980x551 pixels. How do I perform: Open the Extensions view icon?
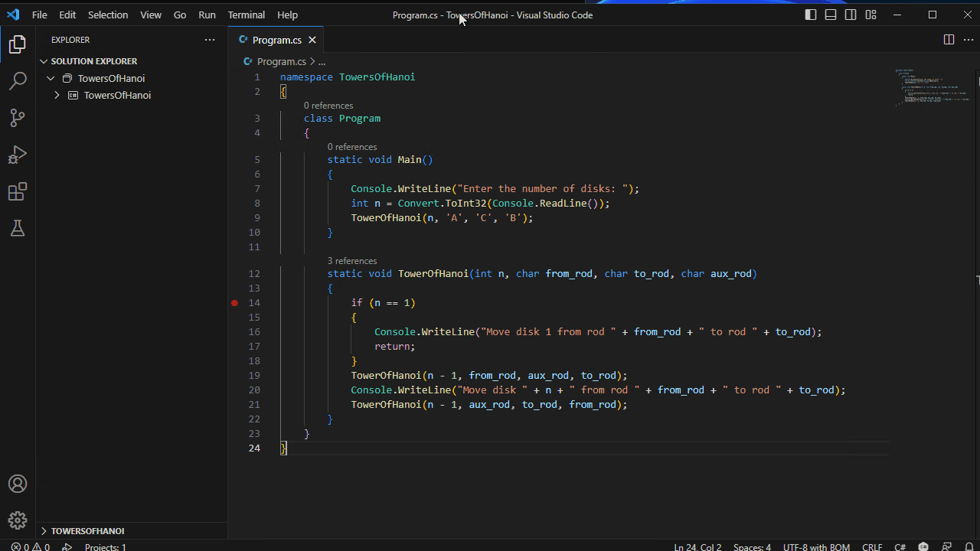point(18,191)
